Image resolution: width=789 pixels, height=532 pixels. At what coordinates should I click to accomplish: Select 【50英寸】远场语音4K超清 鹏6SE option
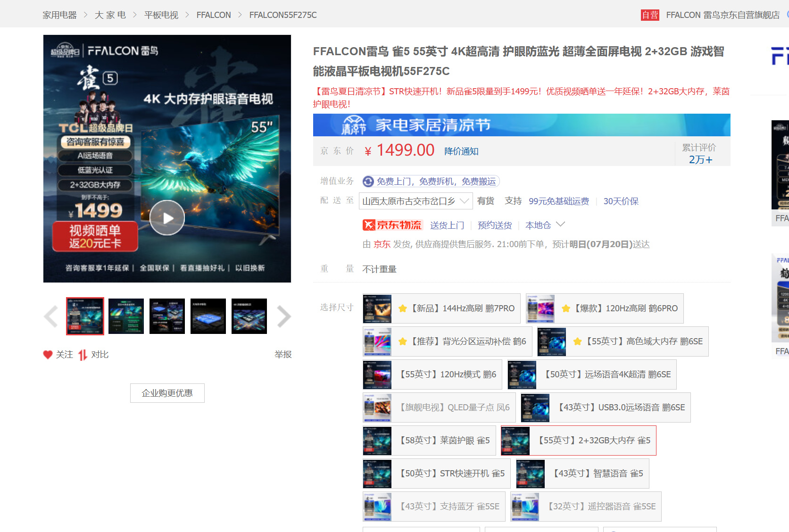click(x=592, y=374)
